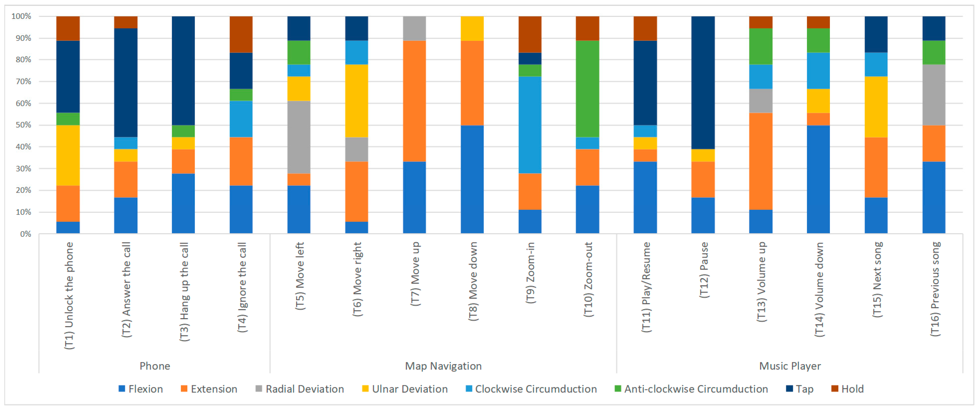Click the Tap legend color swatch
The height and width of the screenshot is (411, 980).
point(789,389)
